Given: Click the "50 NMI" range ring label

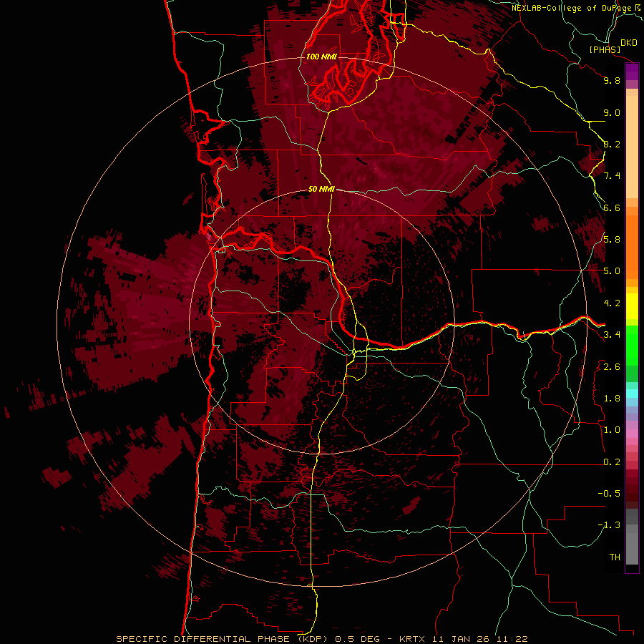Looking at the screenshot, I should (321, 189).
